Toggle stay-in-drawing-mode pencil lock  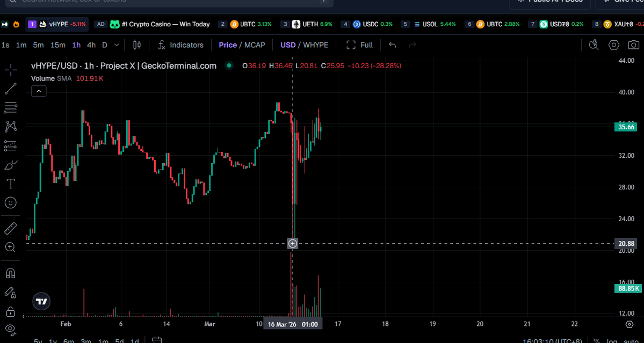pyautogui.click(x=11, y=292)
